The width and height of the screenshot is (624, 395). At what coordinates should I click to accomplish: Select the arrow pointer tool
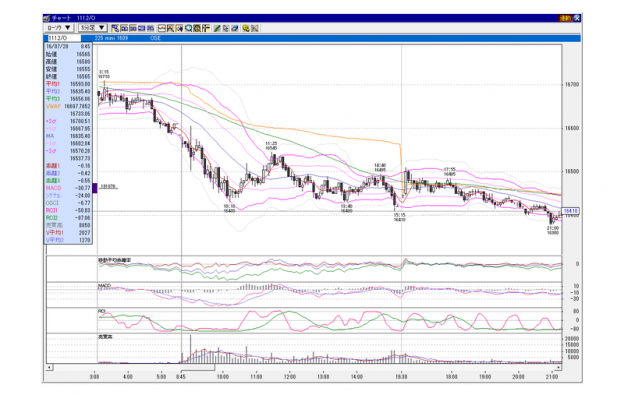click(x=226, y=28)
